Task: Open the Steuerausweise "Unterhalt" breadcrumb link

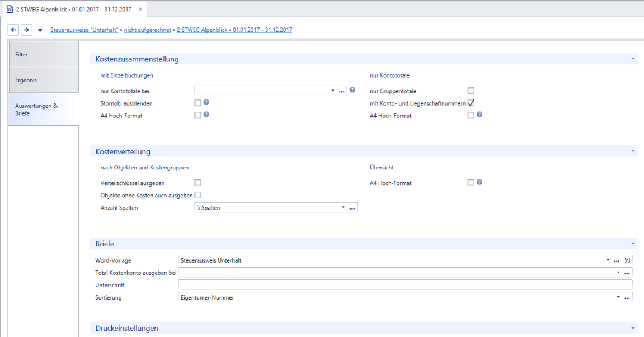Action: 84,30
